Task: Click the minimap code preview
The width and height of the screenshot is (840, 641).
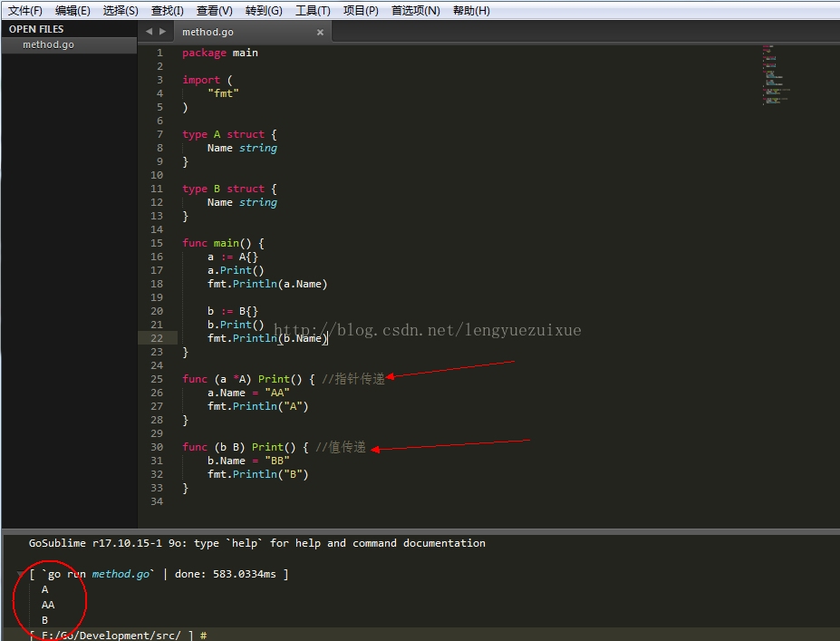Action: pos(776,75)
